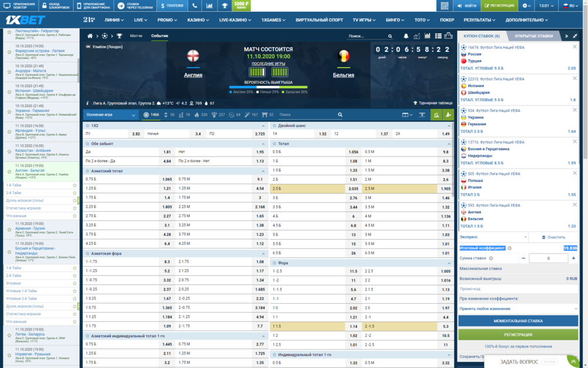Favorite the Обе забьют market
The image size is (588, 368).
point(88,144)
